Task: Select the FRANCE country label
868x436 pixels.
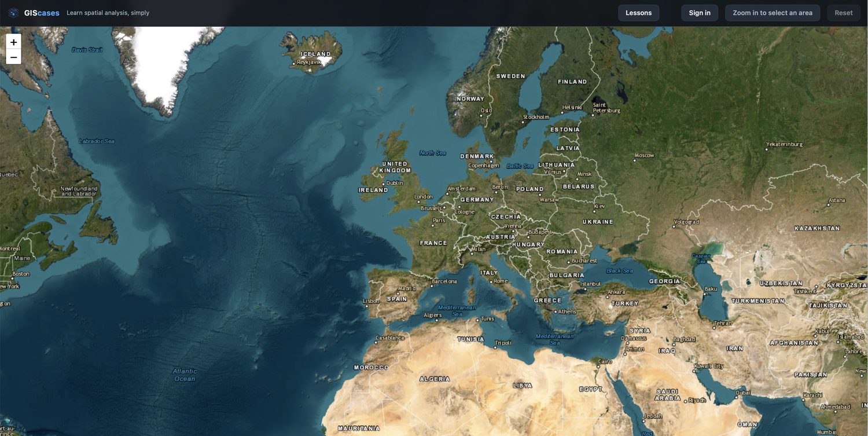Action: pos(433,243)
